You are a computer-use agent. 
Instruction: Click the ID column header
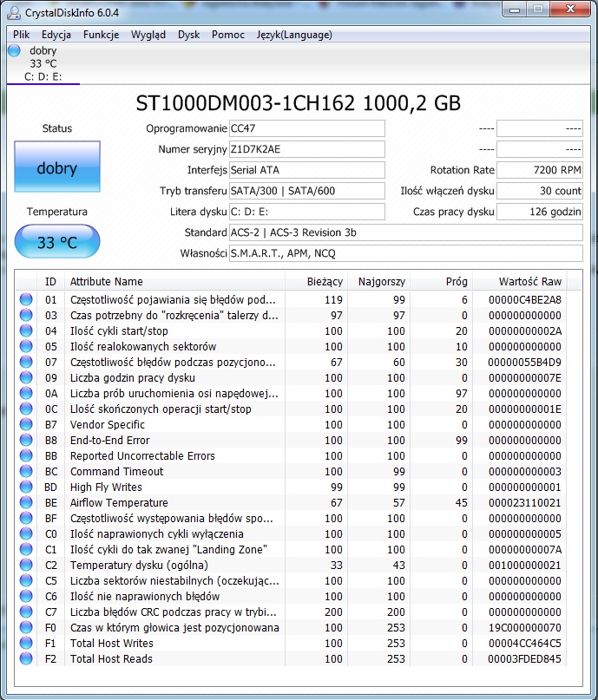50,282
